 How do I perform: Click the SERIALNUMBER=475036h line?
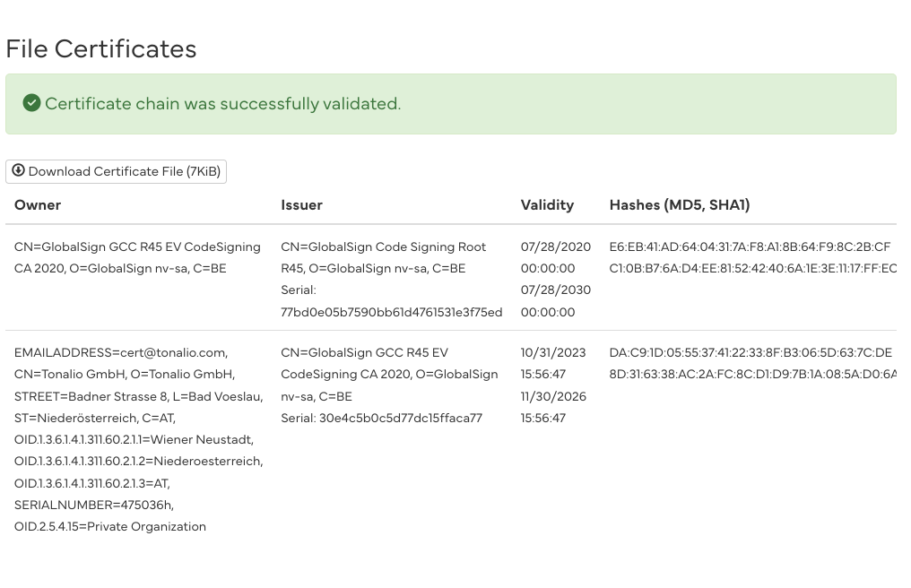(94, 505)
